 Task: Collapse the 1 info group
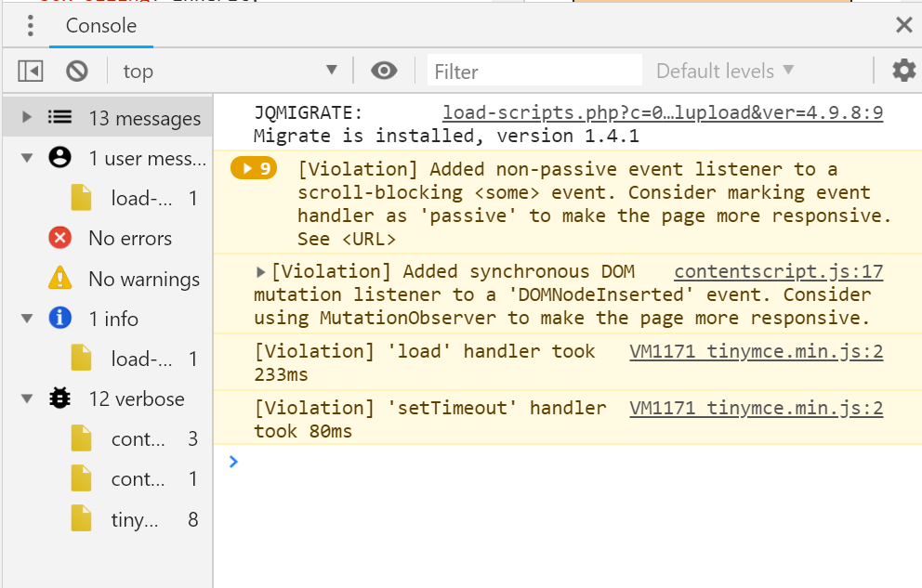26,319
